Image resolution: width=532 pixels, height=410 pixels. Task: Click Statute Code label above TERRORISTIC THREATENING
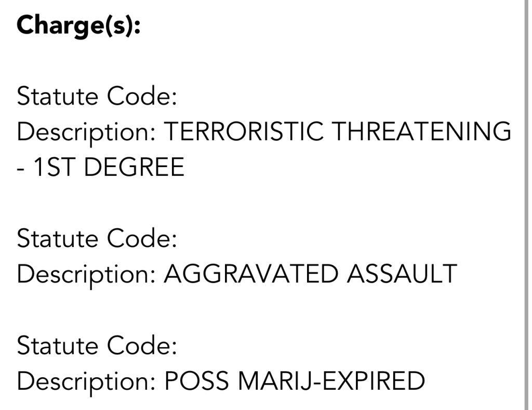coord(97,97)
